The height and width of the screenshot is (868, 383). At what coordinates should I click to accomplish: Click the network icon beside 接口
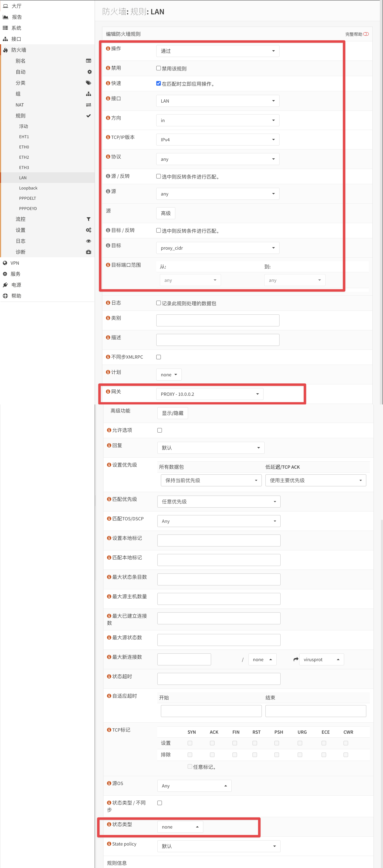pyautogui.click(x=5, y=39)
